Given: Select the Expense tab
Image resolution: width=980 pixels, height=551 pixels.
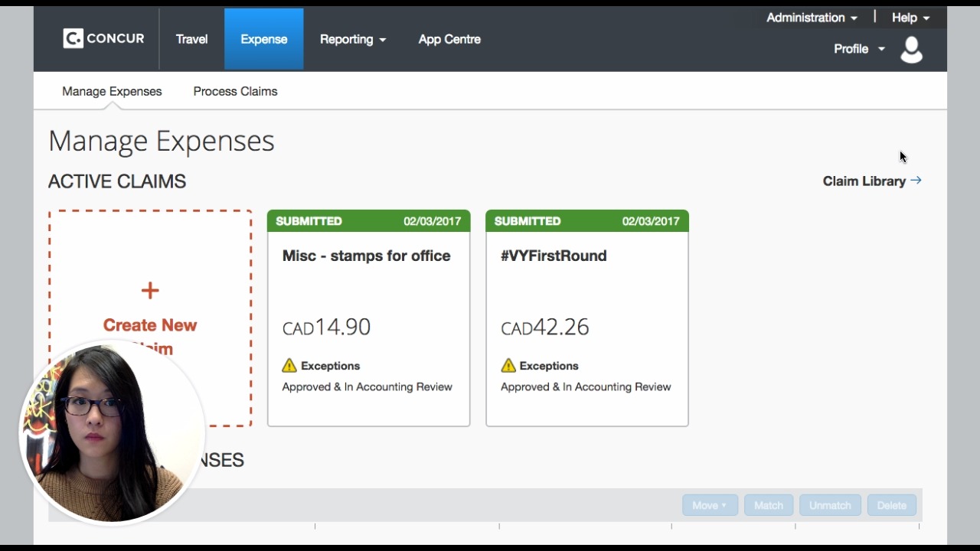Looking at the screenshot, I should coord(264,39).
